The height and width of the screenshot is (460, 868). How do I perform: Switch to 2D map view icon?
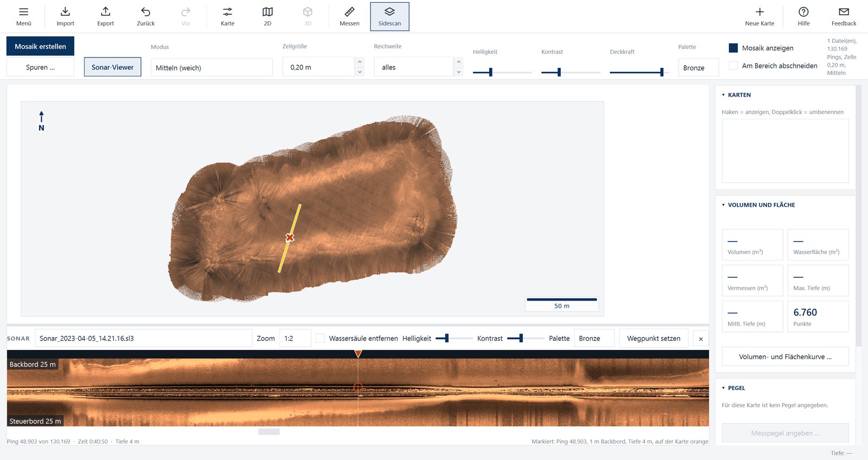(x=267, y=12)
